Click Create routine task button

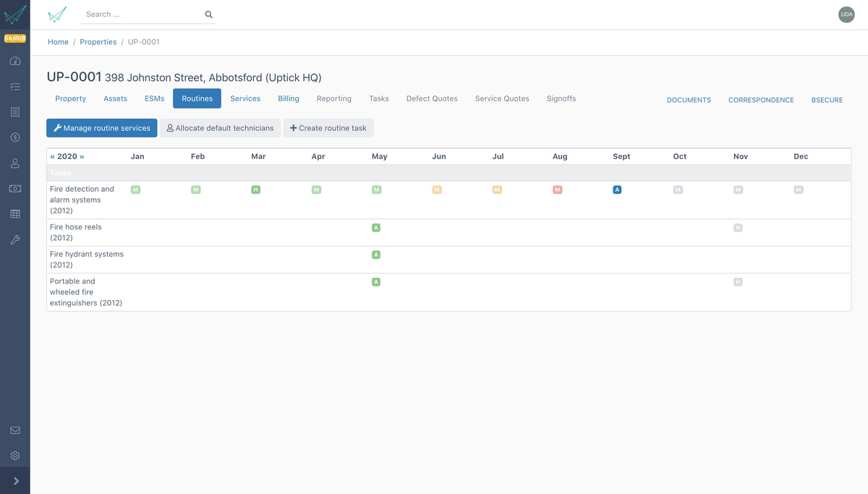coord(328,128)
